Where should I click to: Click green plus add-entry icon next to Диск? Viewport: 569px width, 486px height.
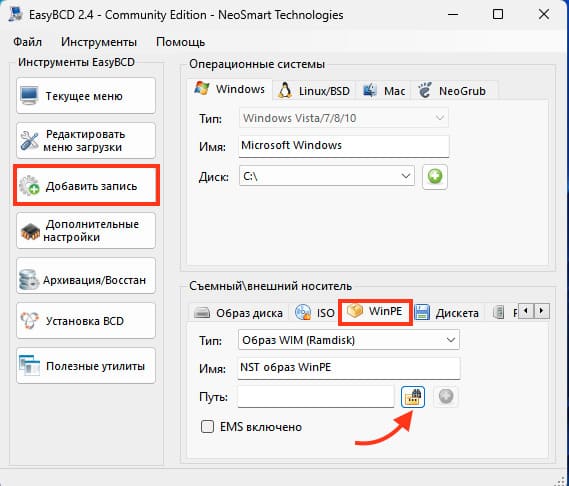(435, 177)
